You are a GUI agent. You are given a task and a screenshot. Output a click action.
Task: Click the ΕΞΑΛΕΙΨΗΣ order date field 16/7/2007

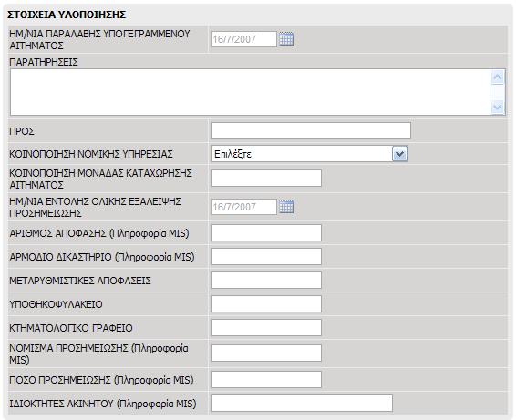243,207
